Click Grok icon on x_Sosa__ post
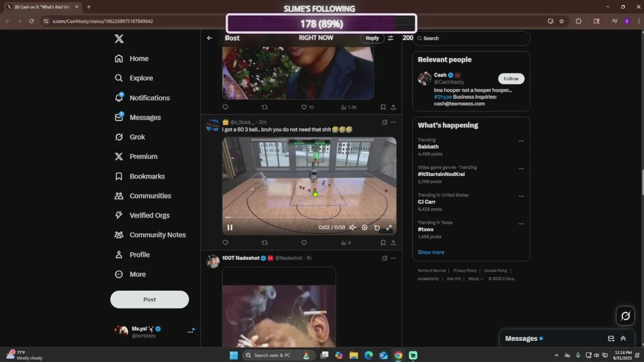The image size is (644, 362). click(x=384, y=122)
